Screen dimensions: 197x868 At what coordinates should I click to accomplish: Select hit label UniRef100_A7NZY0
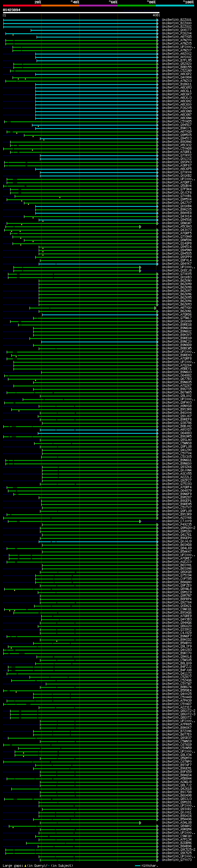click(x=176, y=40)
